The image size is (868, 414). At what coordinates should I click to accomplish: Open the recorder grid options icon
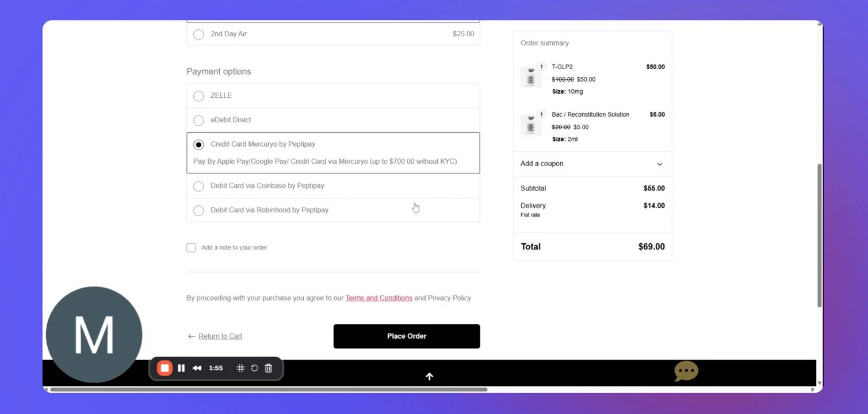click(240, 368)
